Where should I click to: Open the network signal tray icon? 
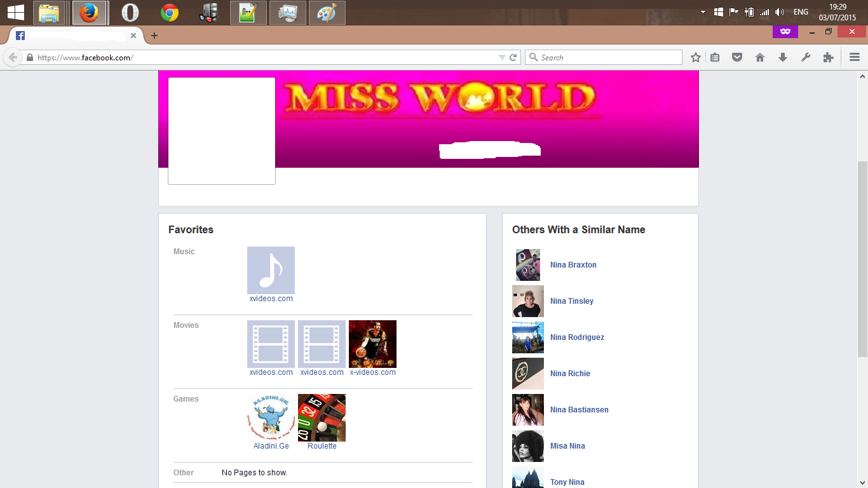[764, 12]
